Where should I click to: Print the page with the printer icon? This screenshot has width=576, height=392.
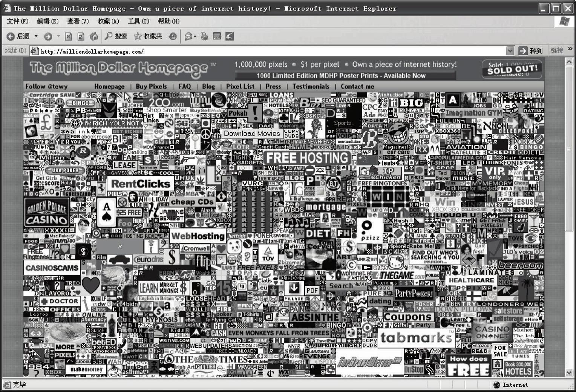pyautogui.click(x=204, y=36)
